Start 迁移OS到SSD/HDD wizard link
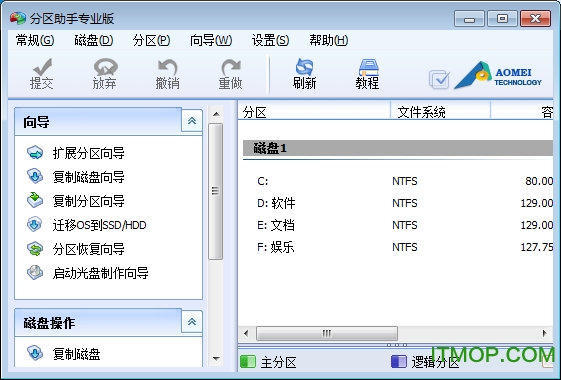 click(x=99, y=225)
